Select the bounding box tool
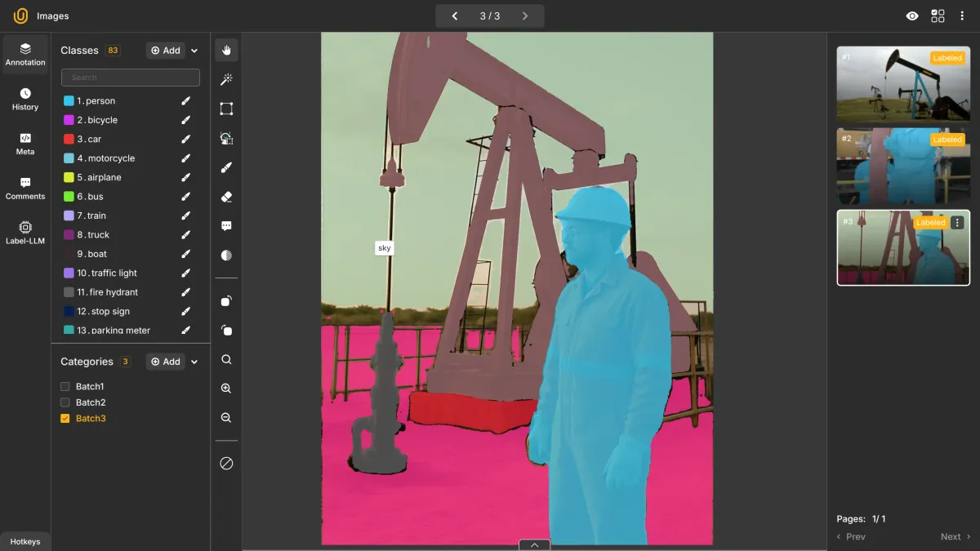Screen dimensions: 980x551 click(226, 109)
